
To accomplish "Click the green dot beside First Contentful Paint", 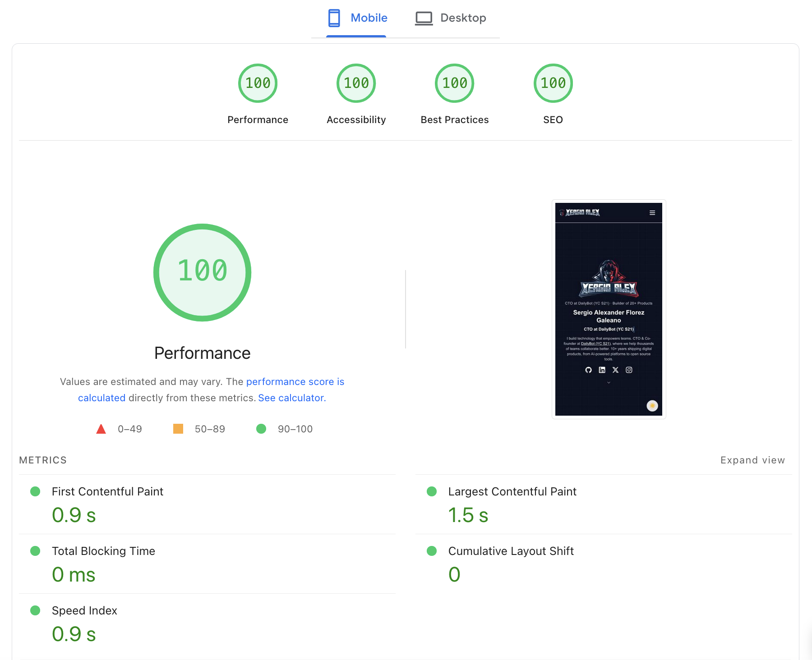I will 35,491.
